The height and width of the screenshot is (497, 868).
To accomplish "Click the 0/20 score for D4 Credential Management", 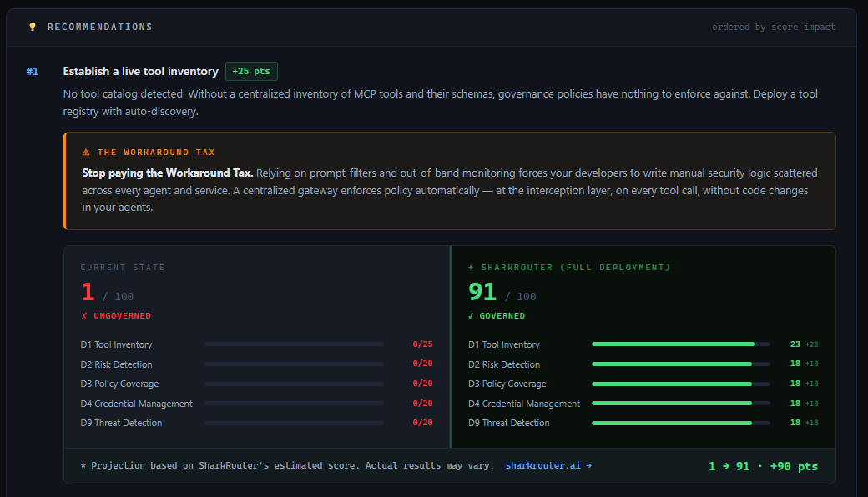I will (422, 403).
